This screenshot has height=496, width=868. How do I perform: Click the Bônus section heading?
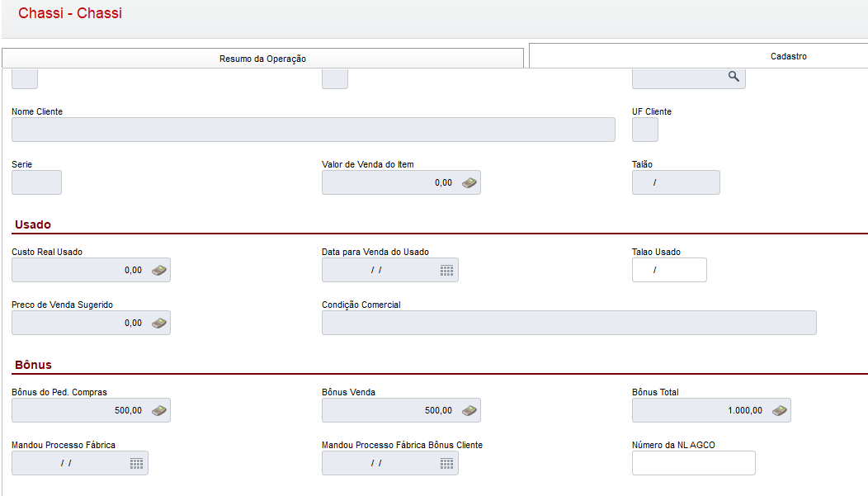click(x=33, y=365)
